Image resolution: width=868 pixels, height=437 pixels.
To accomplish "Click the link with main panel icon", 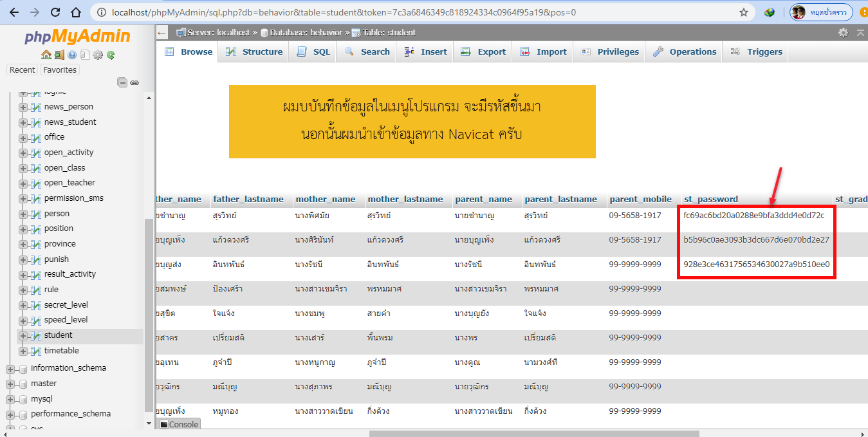I will click(134, 82).
